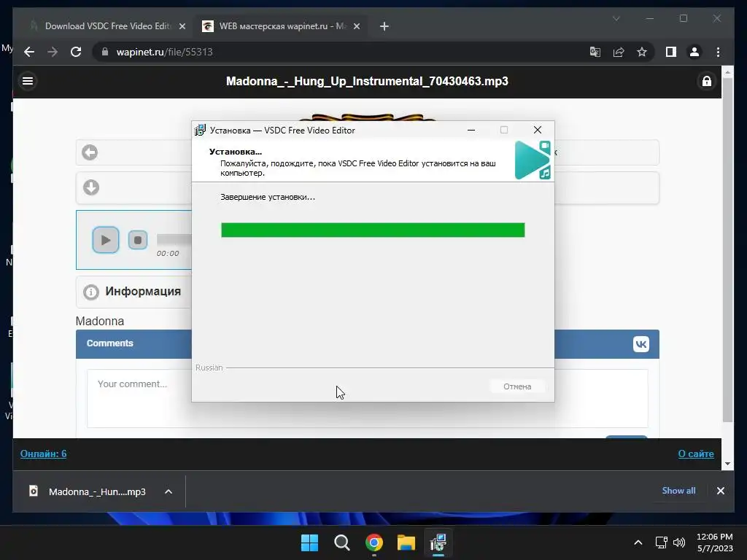Show hidden system tray icons

pyautogui.click(x=638, y=542)
